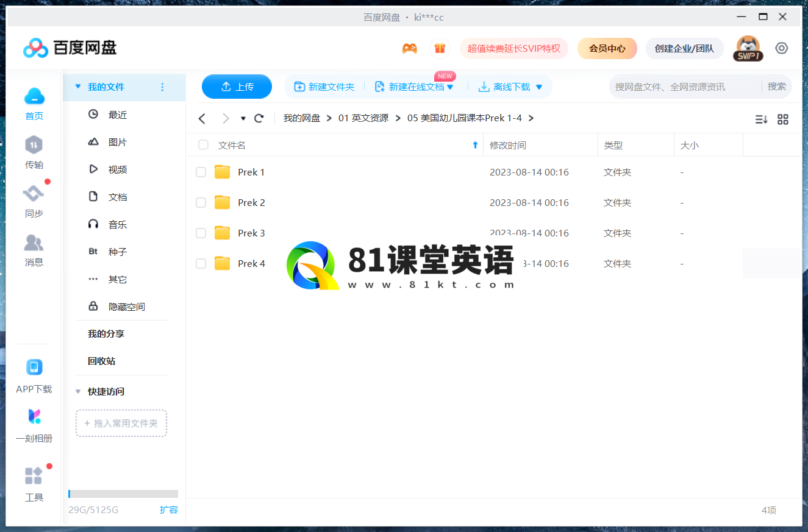Go to 我的网盘 breadcrumb

coord(302,118)
